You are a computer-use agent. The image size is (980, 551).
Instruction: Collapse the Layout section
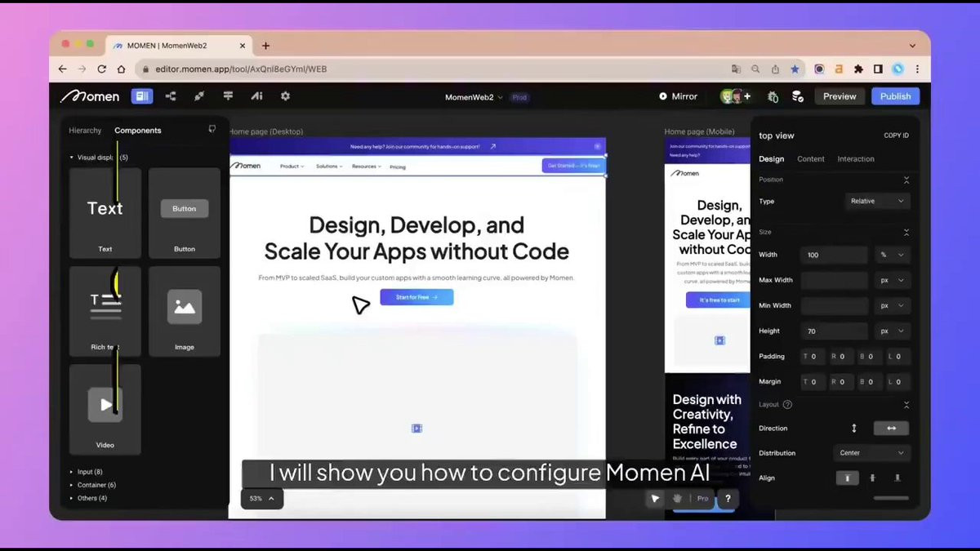pos(906,405)
